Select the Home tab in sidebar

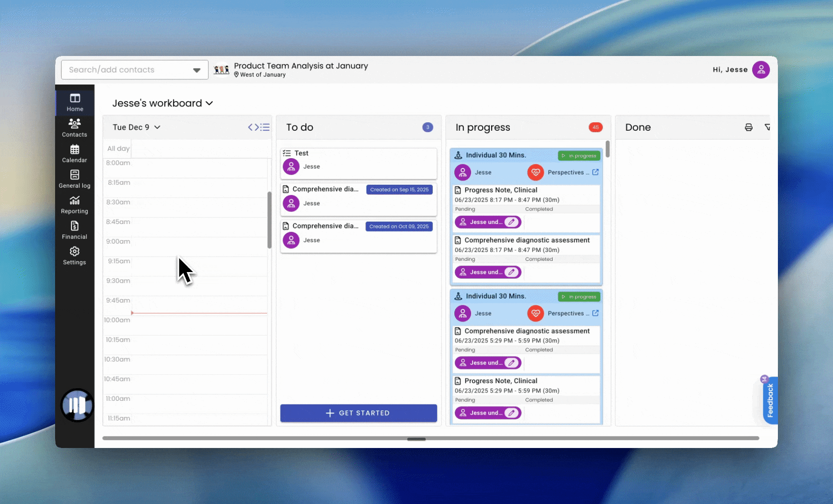(75, 102)
